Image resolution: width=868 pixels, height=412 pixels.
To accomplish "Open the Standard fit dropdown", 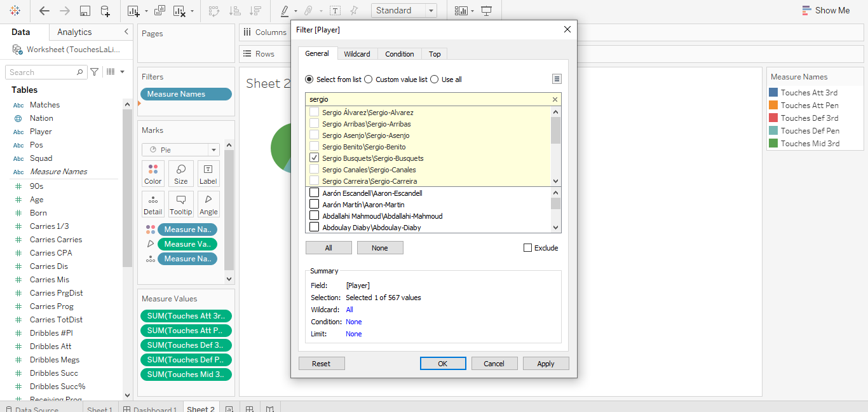I will pyautogui.click(x=430, y=10).
